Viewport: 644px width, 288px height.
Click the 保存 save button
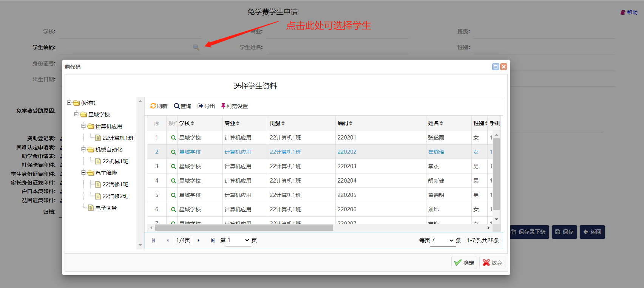[x=564, y=232]
